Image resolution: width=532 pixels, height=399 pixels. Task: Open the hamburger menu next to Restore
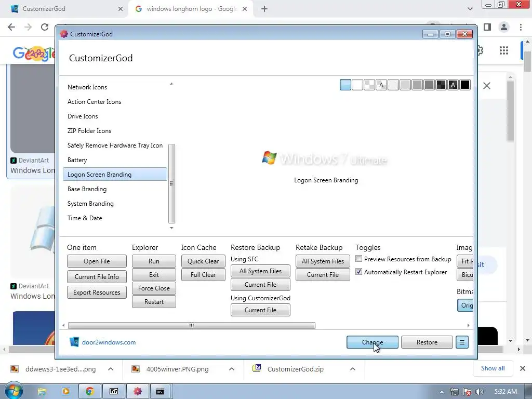(x=462, y=342)
